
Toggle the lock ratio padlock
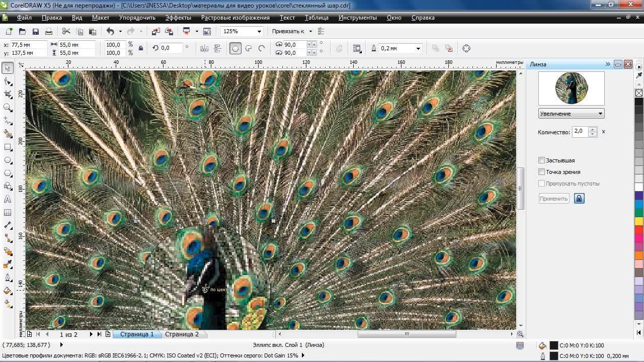coord(140,48)
